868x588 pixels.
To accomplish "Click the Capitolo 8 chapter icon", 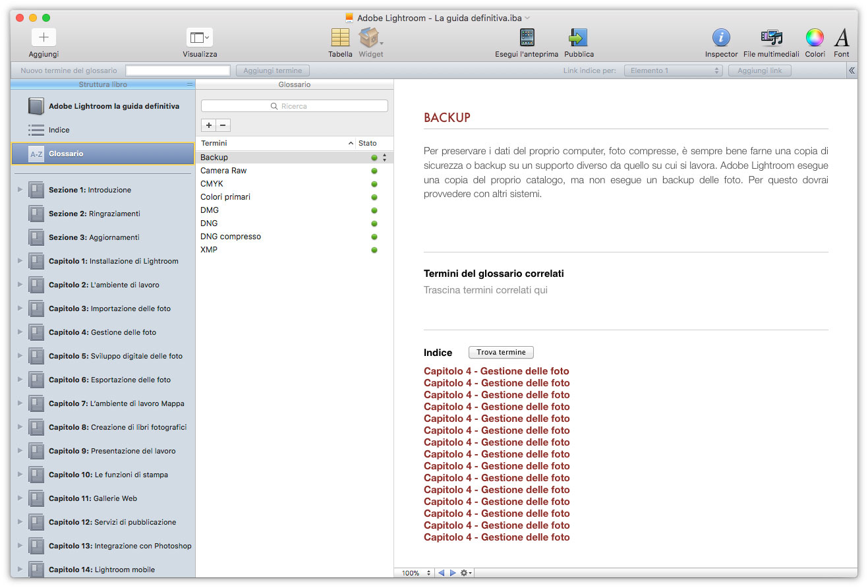I will pos(36,427).
